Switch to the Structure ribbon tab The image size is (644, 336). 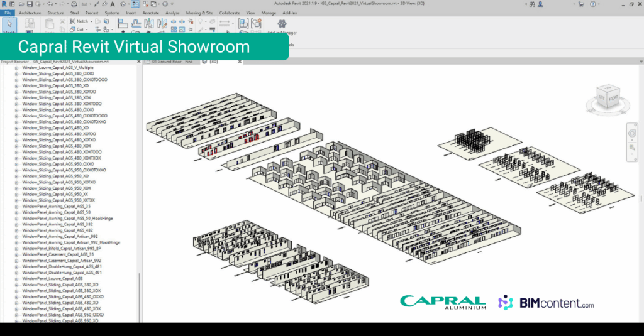tap(55, 13)
